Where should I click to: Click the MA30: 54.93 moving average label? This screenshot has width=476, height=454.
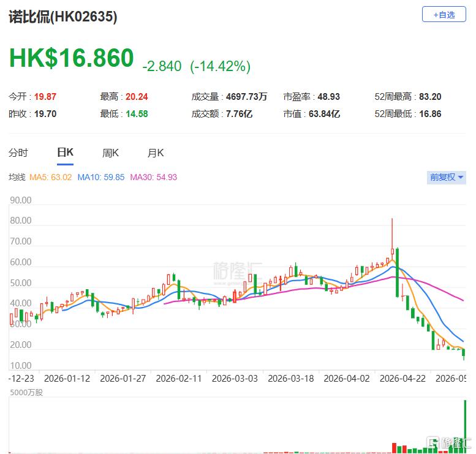[153, 177]
